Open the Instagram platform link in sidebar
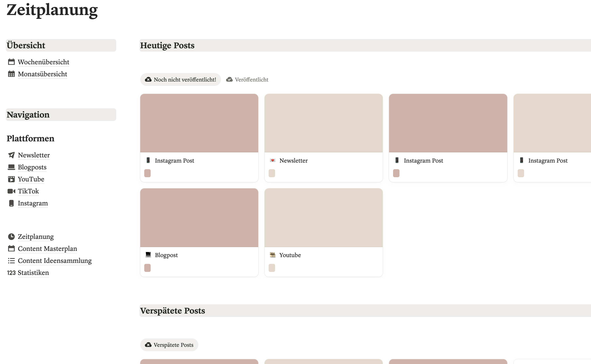 point(33,203)
